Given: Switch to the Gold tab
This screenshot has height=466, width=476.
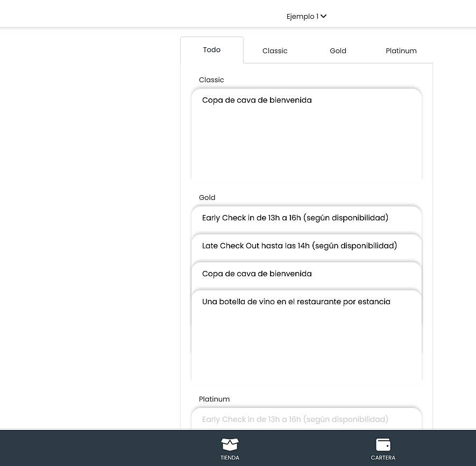Looking at the screenshot, I should 338,51.
